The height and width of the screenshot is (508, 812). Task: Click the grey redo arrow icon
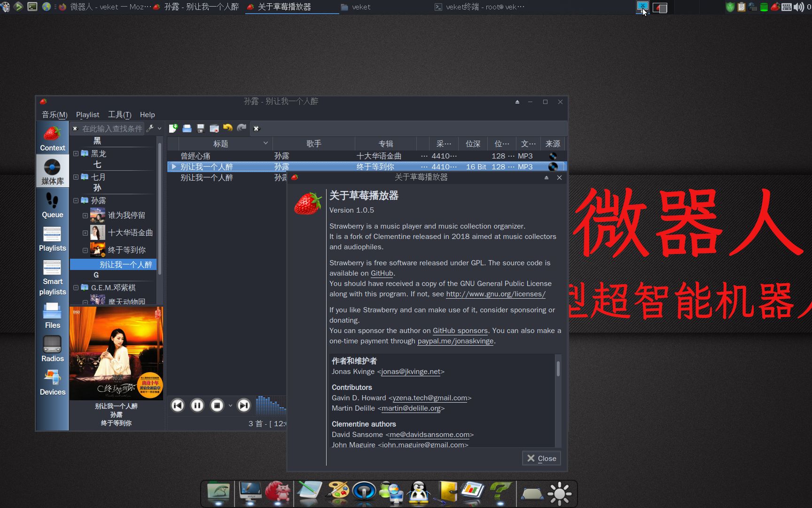(x=242, y=128)
